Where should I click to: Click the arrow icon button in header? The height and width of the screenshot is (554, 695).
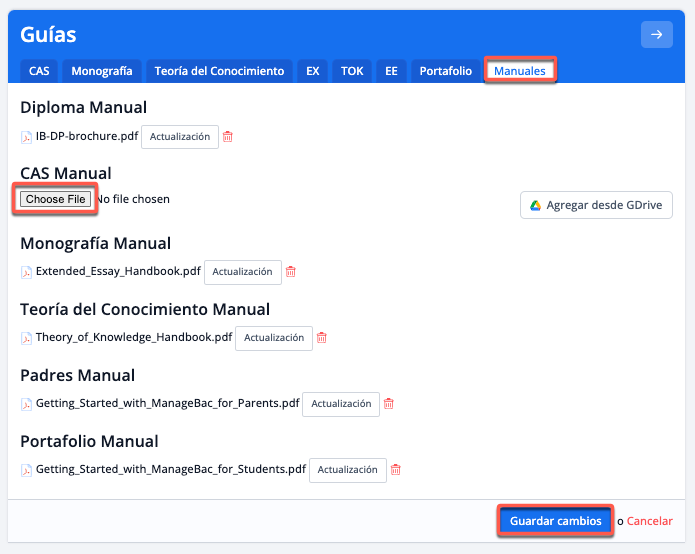[x=656, y=35]
